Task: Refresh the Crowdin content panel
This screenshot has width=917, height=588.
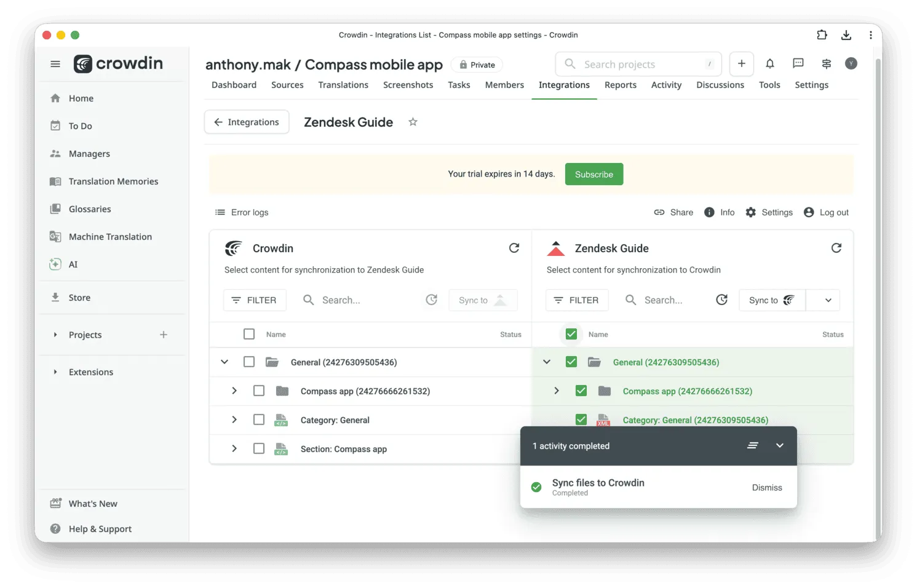Action: tap(515, 247)
